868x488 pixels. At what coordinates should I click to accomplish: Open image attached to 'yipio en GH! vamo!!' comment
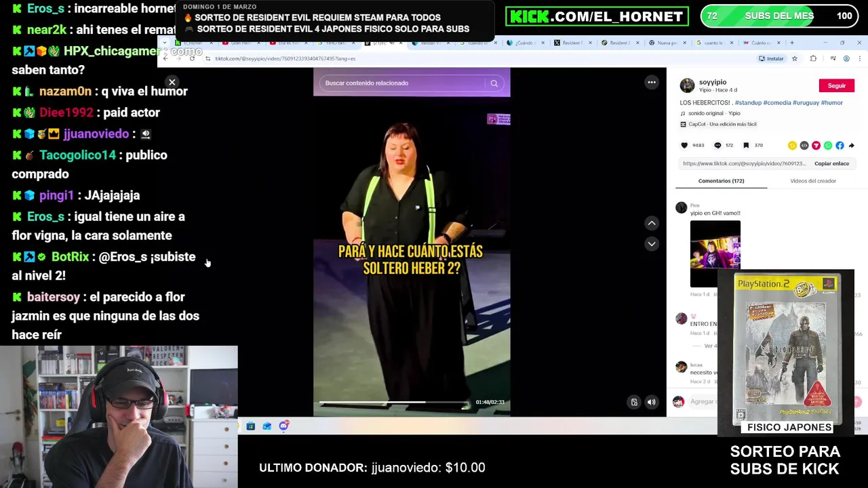[715, 253]
